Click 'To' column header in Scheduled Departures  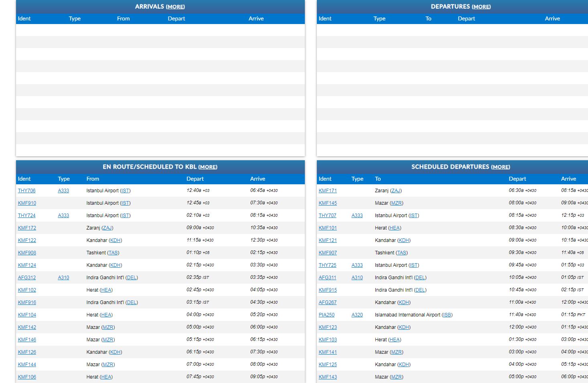pyautogui.click(x=378, y=179)
